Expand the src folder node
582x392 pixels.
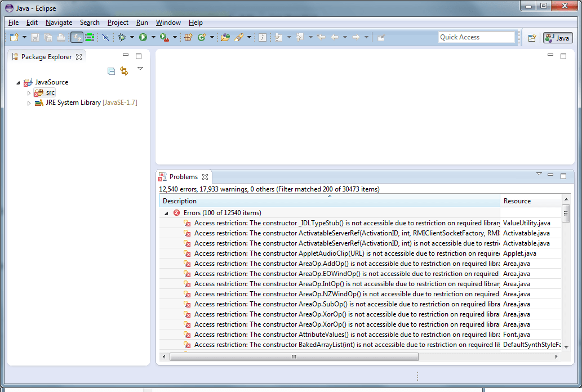pos(29,93)
